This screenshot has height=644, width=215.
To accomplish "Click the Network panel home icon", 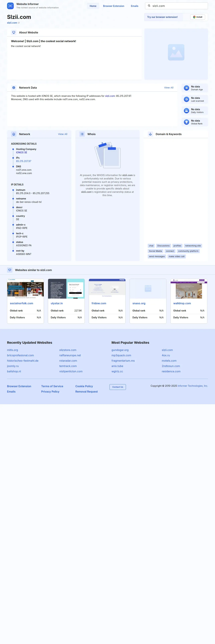I will [14, 134].
